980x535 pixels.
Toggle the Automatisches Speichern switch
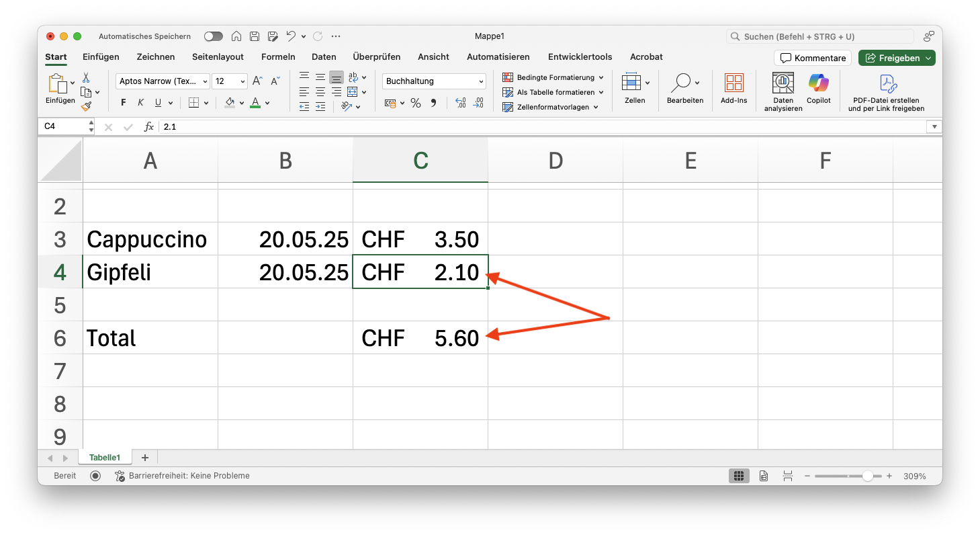click(214, 36)
